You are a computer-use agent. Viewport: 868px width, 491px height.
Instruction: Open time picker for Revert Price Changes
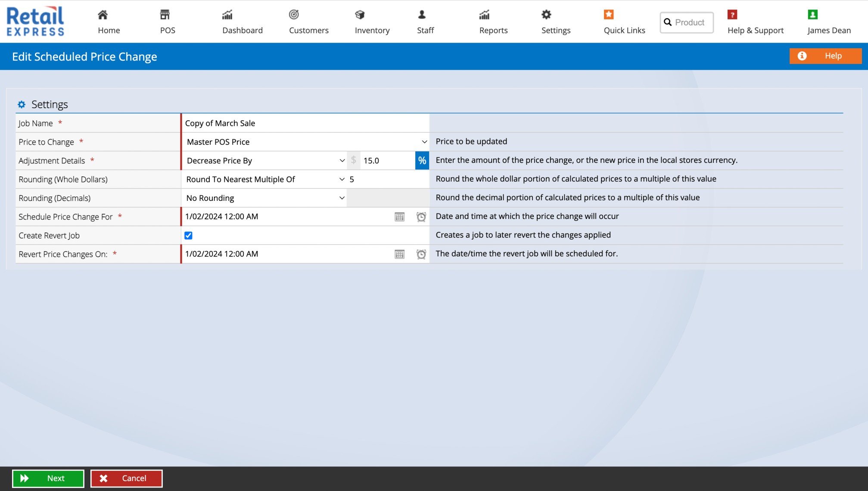pos(421,254)
